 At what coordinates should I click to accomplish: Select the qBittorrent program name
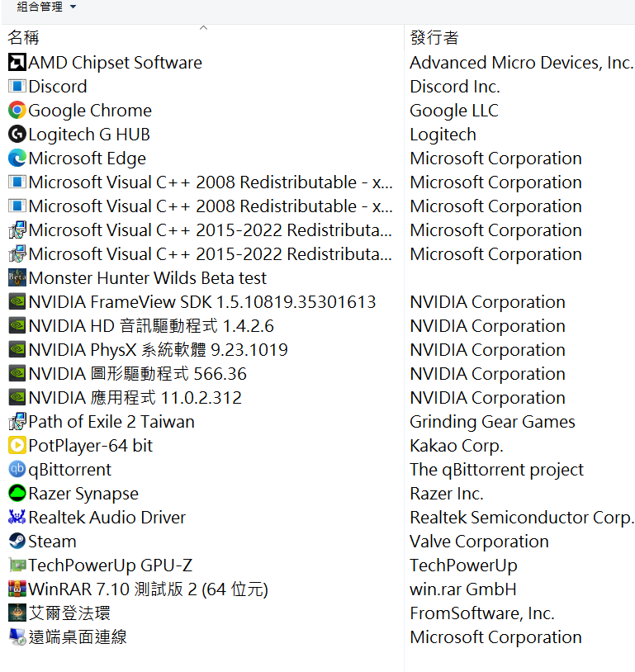[x=70, y=470]
